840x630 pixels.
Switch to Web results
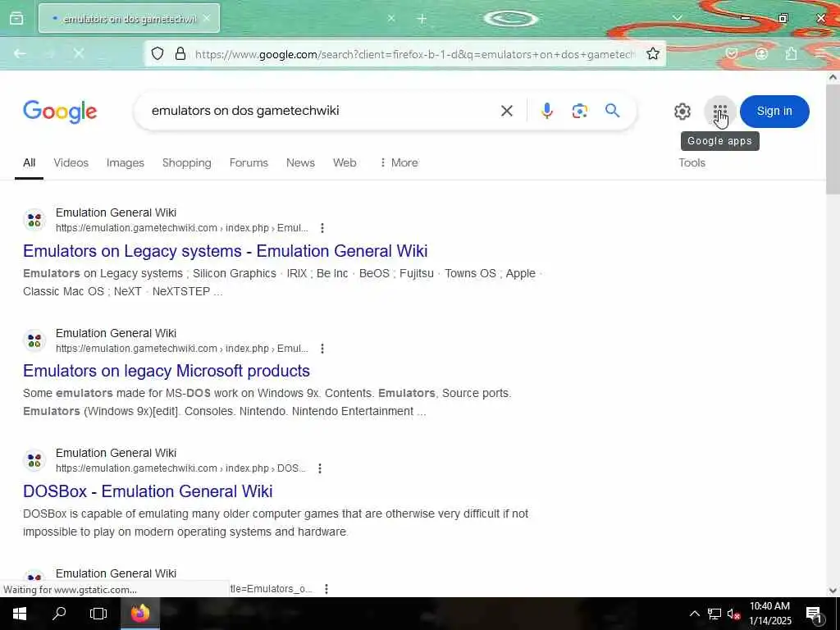coord(345,163)
